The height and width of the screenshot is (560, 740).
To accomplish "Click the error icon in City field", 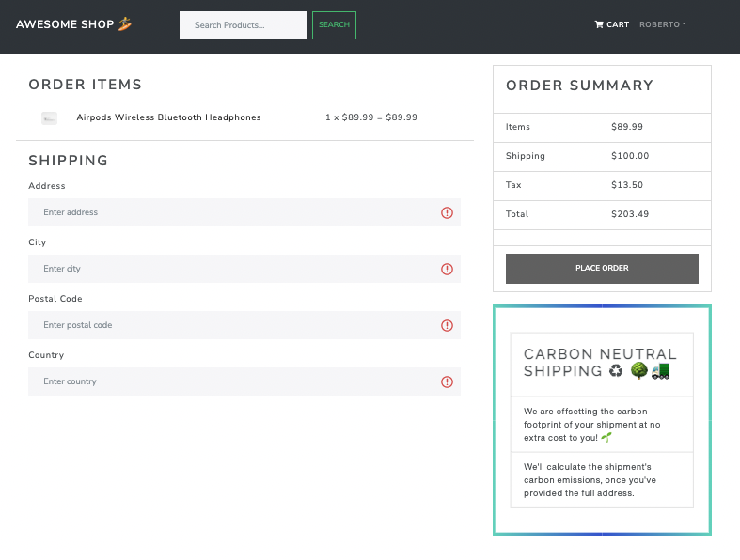I will [x=447, y=269].
